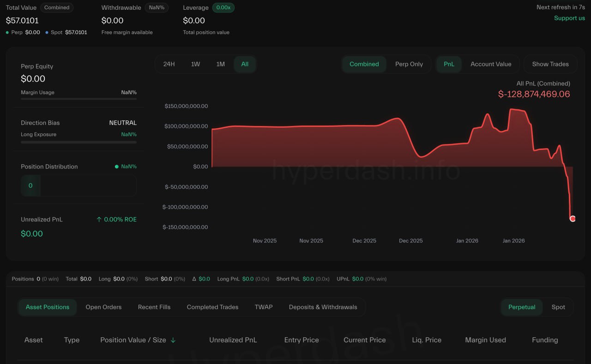The width and height of the screenshot is (591, 364).
Task: Choose the All time range
Action: point(245,64)
